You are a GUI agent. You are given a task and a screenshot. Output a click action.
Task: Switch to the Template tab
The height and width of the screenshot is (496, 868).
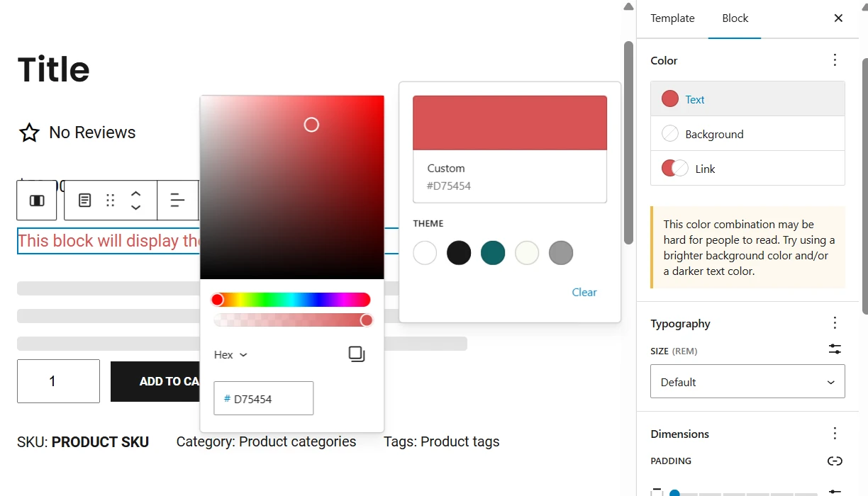coord(672,18)
